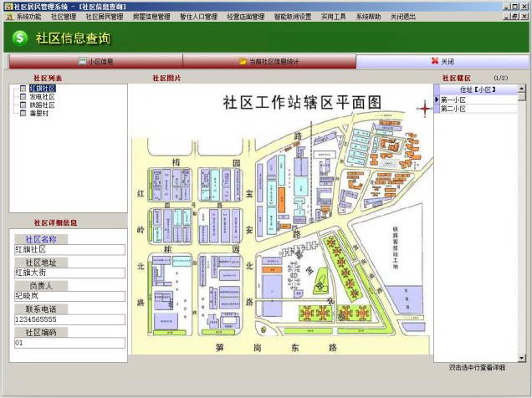Click the 关闭 button with red X

coord(442,61)
